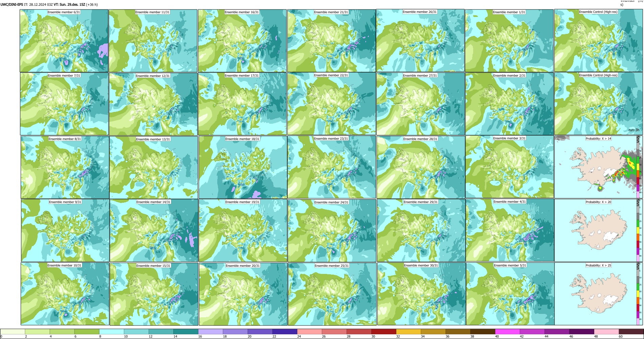View the Ensemble member 8/31 map
Viewport: 644px width, 339px height.
pyautogui.click(x=65, y=167)
